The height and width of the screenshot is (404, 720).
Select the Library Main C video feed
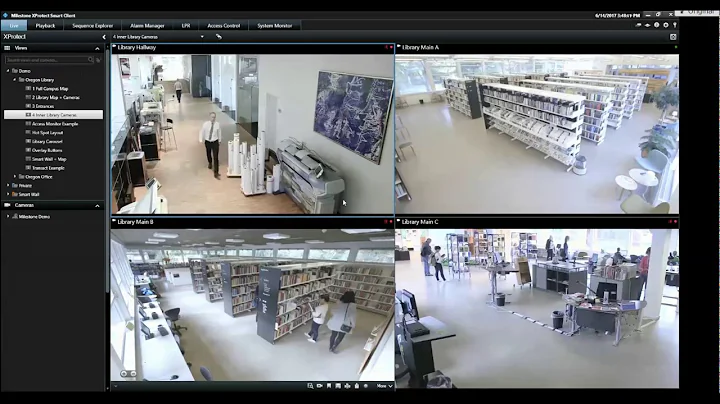click(537, 309)
